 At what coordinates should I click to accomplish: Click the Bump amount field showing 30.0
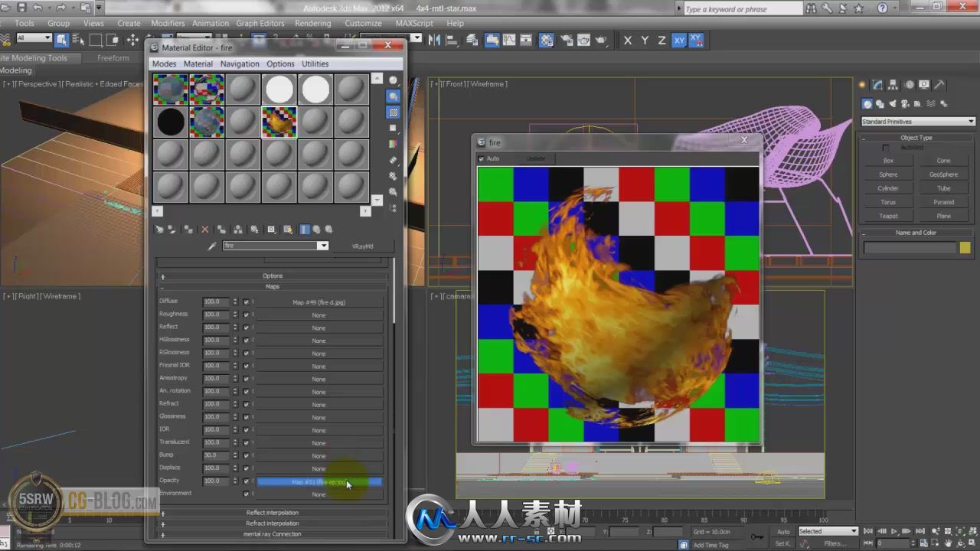click(x=217, y=455)
